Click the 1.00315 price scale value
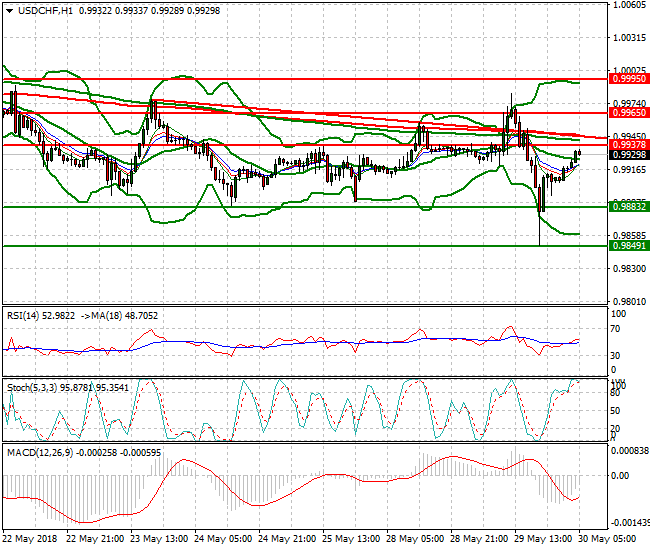Screen dimensions: 650x550 pyautogui.click(x=630, y=38)
